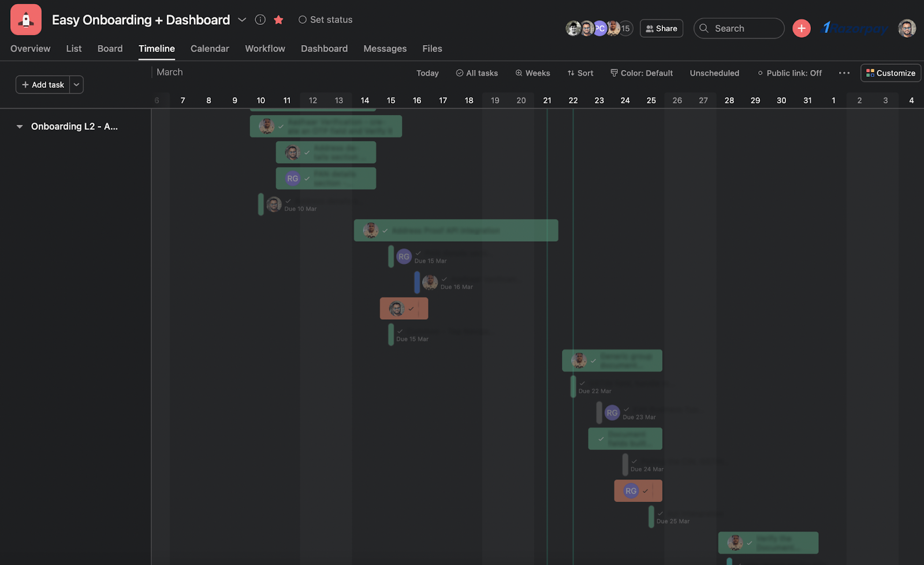Image resolution: width=924 pixels, height=565 pixels.
Task: Jump to Today on timeline
Action: tap(427, 73)
